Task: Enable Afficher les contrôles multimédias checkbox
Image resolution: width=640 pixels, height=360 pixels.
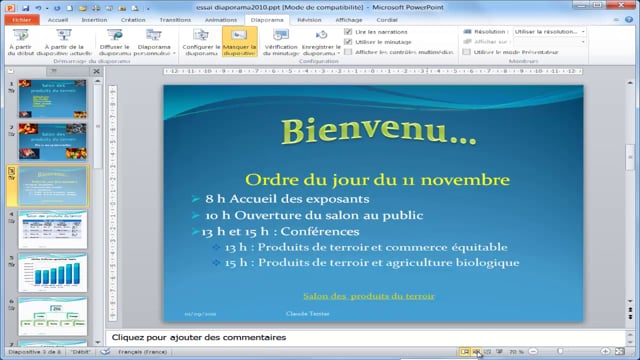Action: pyautogui.click(x=348, y=52)
